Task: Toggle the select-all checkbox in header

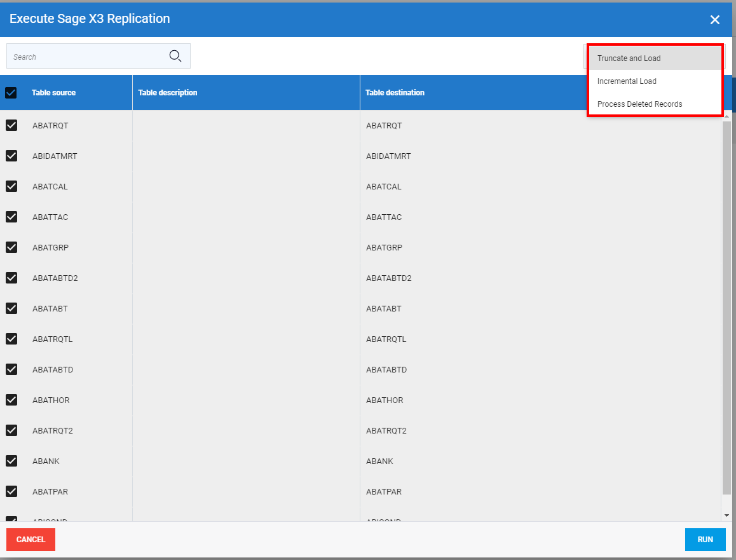Action: (11, 93)
